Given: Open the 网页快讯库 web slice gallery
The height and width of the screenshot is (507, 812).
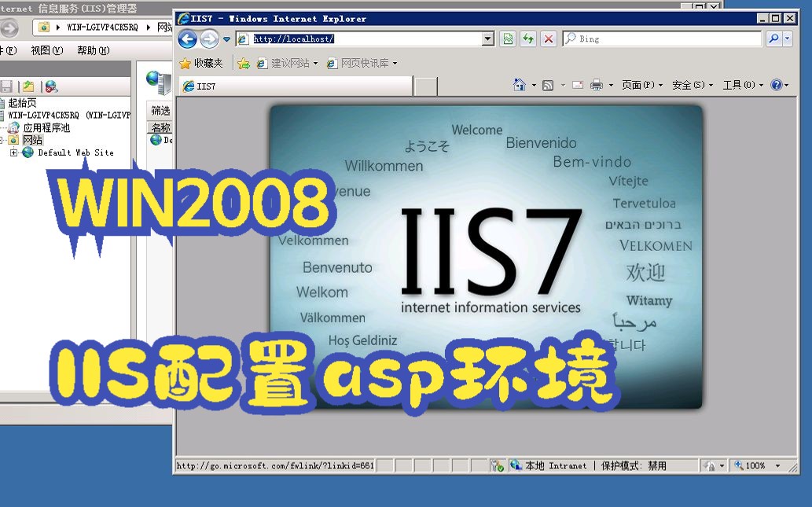Looking at the screenshot, I should click(x=362, y=63).
